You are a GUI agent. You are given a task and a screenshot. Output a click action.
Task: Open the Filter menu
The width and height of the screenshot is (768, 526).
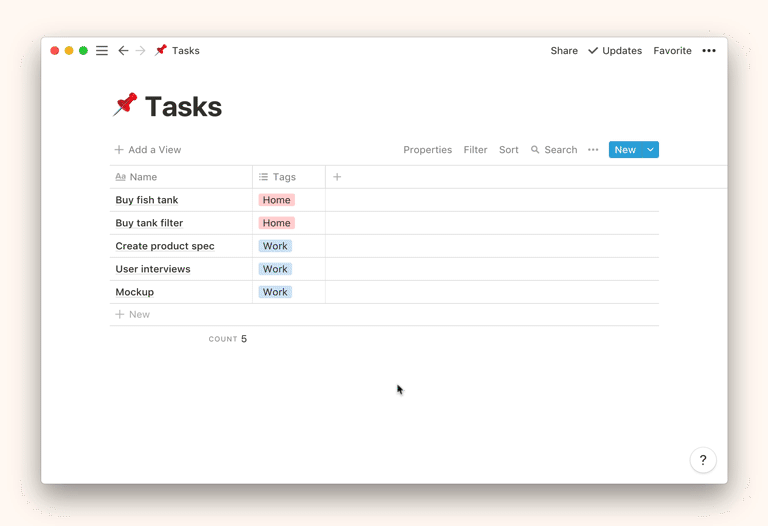coord(475,150)
